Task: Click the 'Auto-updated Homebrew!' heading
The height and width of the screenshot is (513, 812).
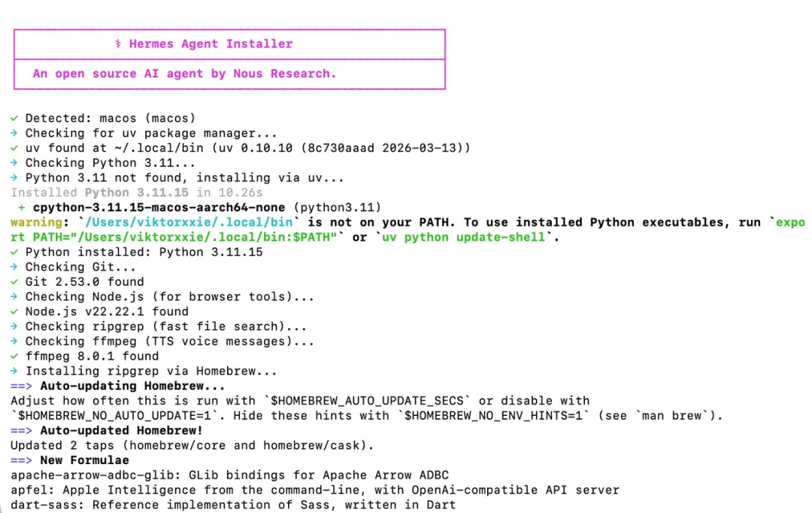Action: 122,430
